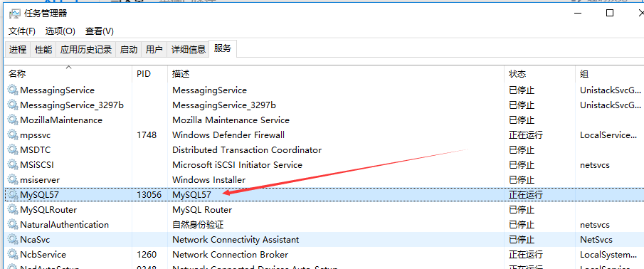Screen dimensions: 644x269
Task: Click Network Connectivity Assistant description
Action: click(x=236, y=239)
